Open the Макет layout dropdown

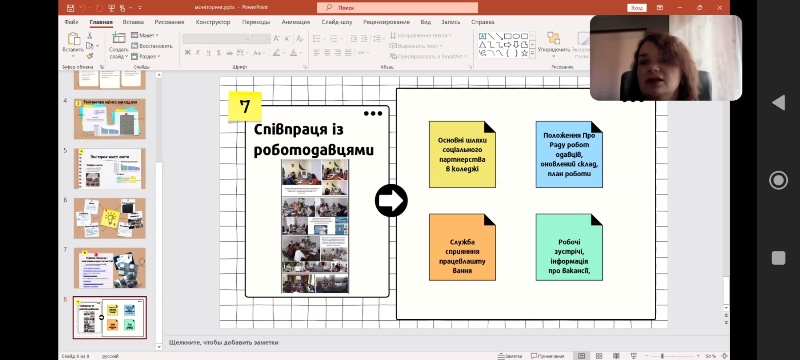pyautogui.click(x=145, y=35)
